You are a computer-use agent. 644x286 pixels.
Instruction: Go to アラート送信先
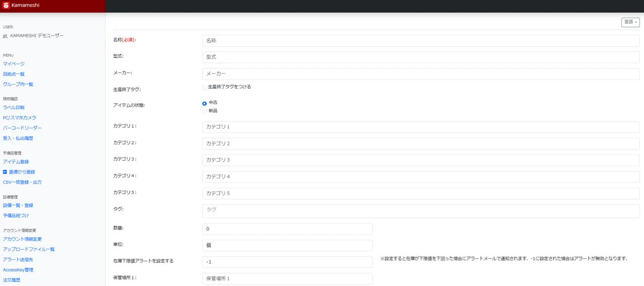(x=18, y=259)
